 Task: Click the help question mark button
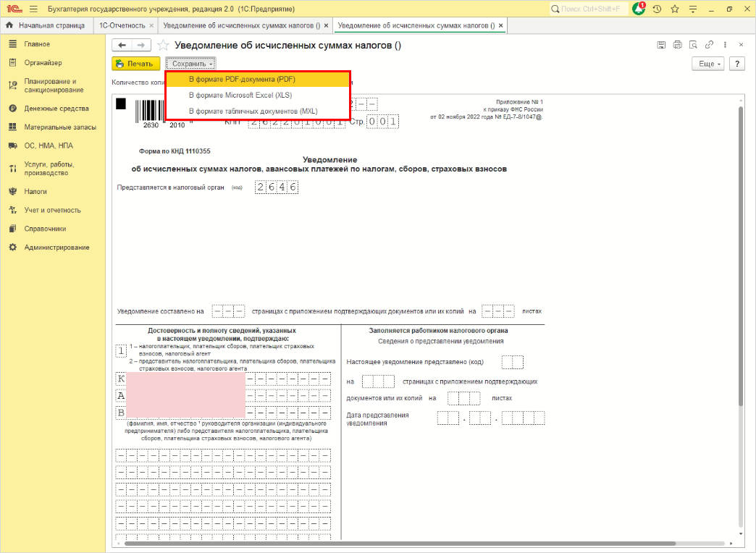[x=737, y=64]
